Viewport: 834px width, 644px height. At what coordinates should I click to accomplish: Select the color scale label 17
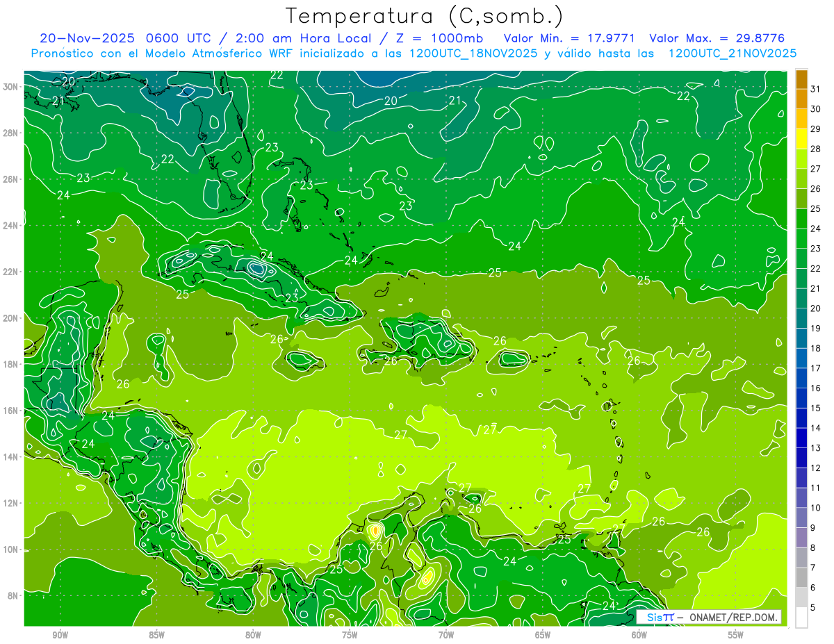point(816,368)
